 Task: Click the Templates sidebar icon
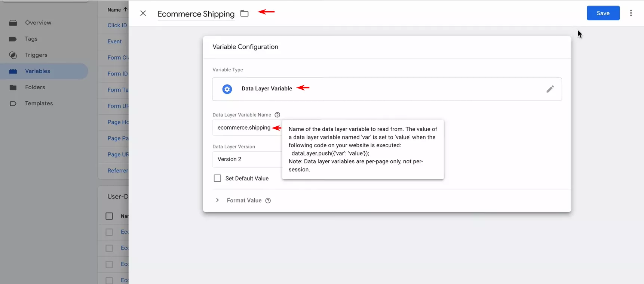(13, 104)
